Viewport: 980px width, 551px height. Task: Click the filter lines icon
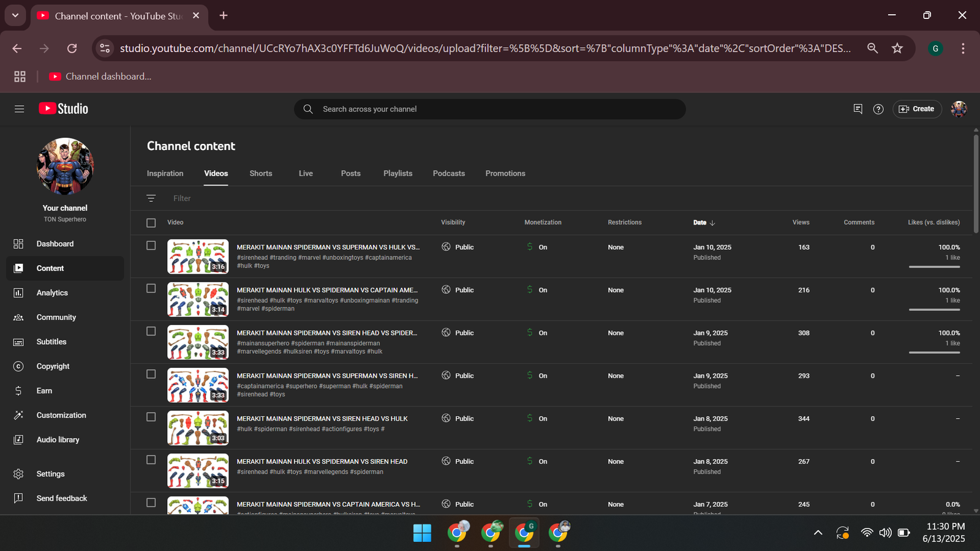click(x=151, y=198)
